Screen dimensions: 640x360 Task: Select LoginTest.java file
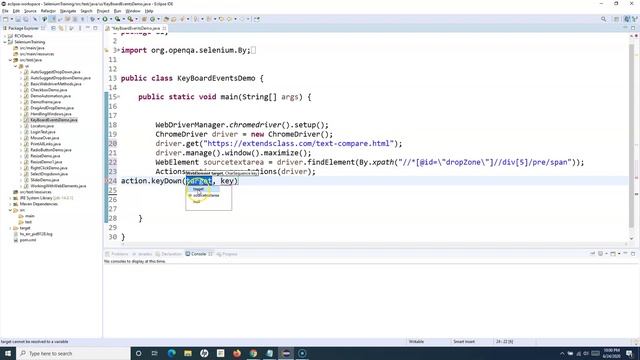[x=42, y=132]
